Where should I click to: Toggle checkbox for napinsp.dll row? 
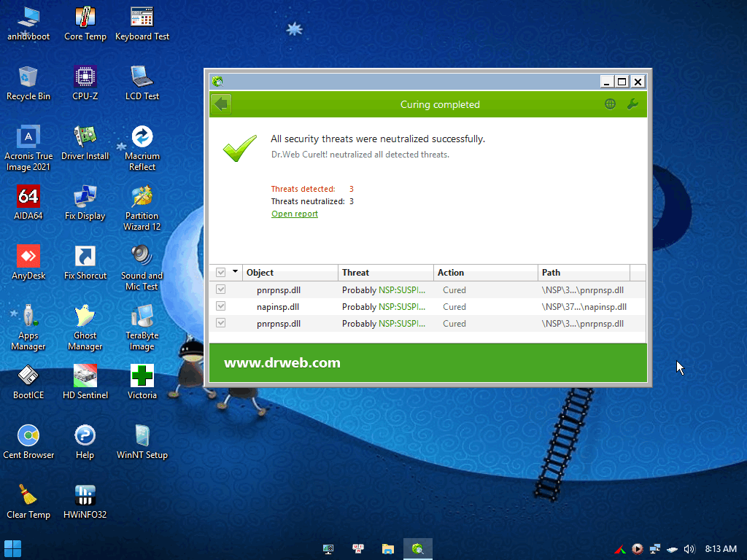[220, 306]
